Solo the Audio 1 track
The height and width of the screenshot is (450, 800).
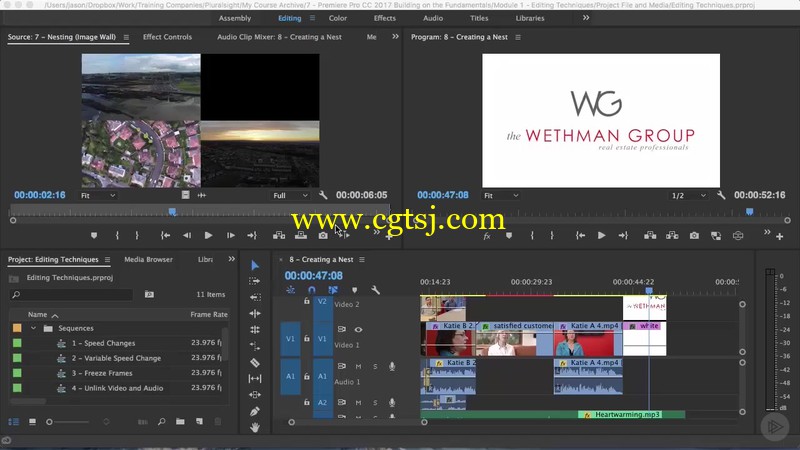tap(375, 366)
